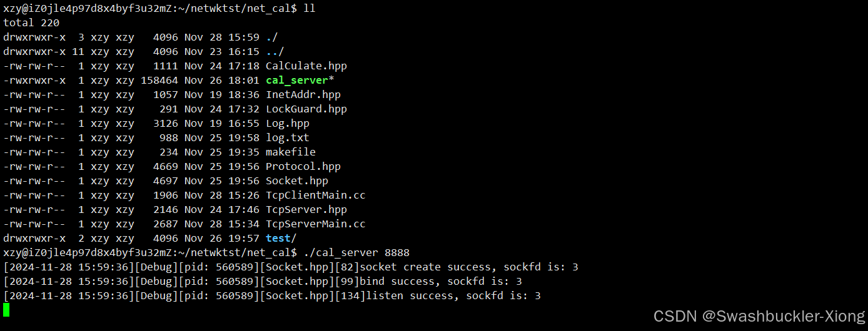The height and width of the screenshot is (331, 868).
Task: Click the Socket.hpp filename in listing
Action: pos(296,181)
